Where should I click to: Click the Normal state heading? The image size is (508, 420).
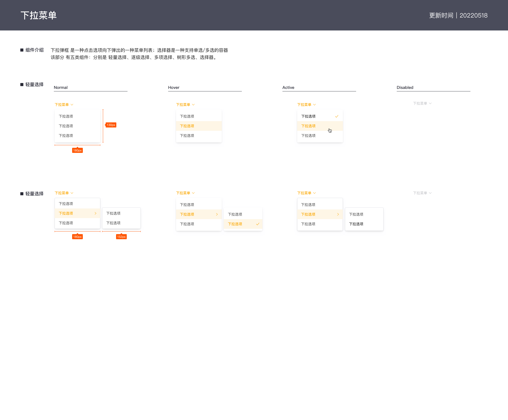(61, 87)
